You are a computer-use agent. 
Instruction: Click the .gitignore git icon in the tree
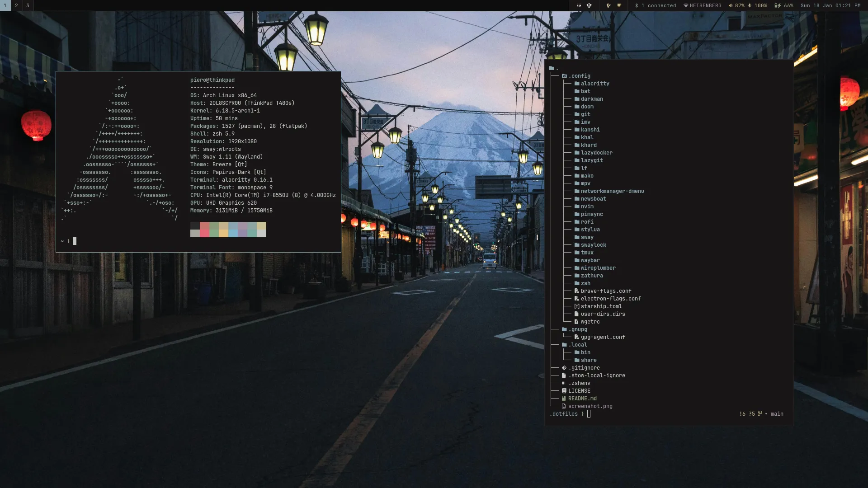(563, 368)
